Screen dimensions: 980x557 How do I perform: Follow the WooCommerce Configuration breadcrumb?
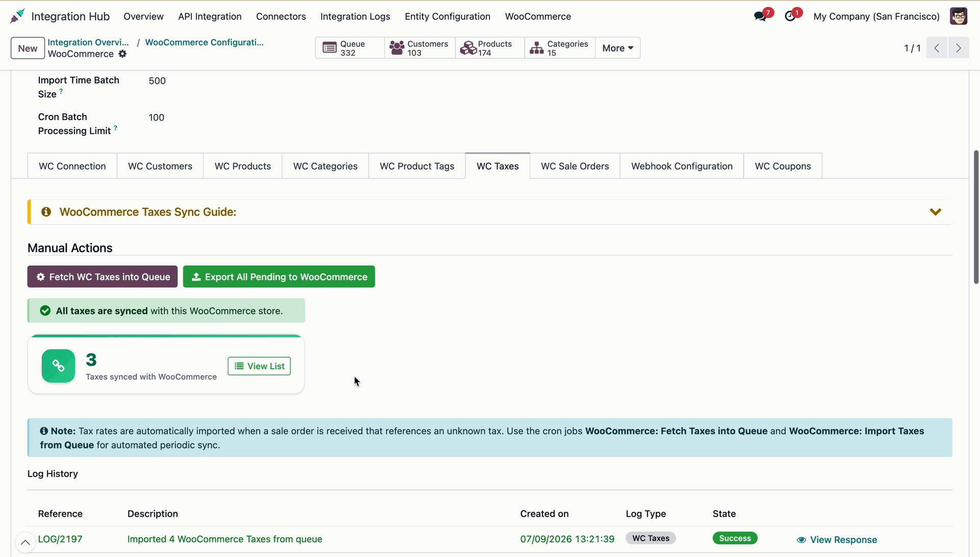(x=204, y=42)
